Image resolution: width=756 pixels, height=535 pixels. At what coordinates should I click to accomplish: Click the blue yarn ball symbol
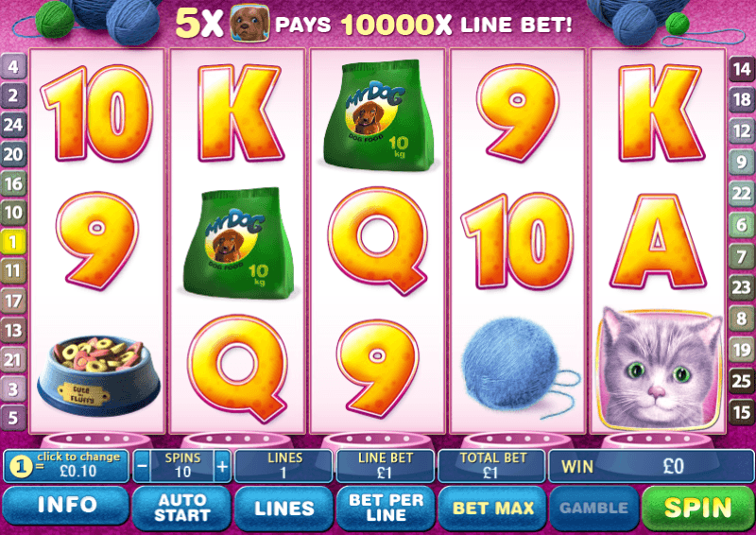(520, 368)
